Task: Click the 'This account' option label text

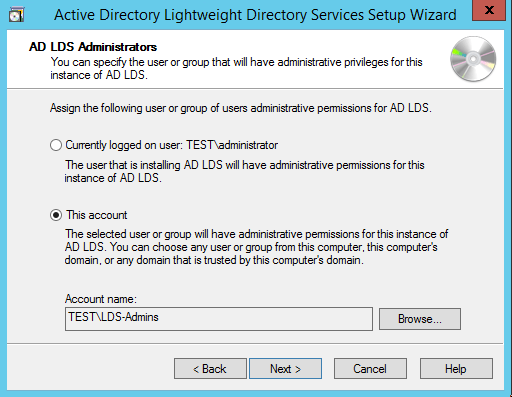Action: click(96, 215)
